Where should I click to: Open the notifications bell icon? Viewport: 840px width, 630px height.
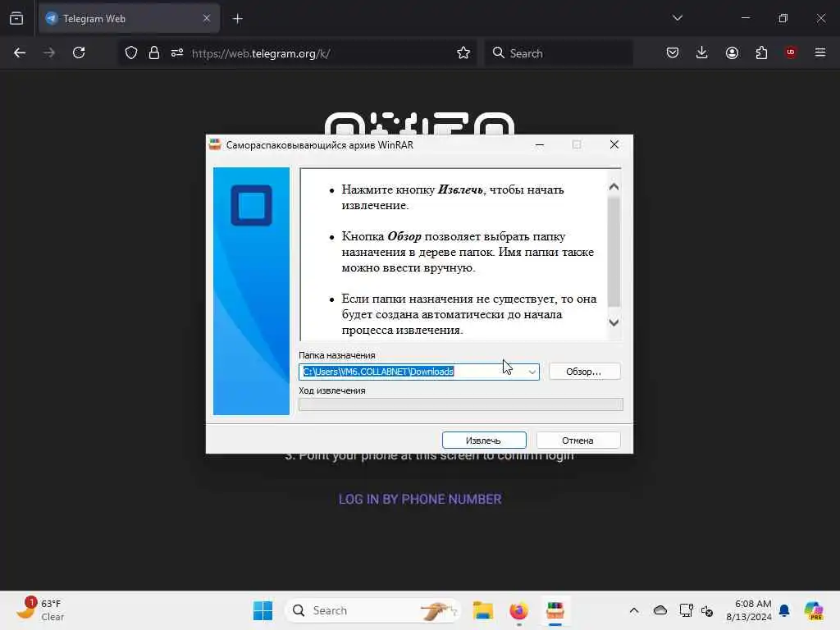click(x=785, y=610)
